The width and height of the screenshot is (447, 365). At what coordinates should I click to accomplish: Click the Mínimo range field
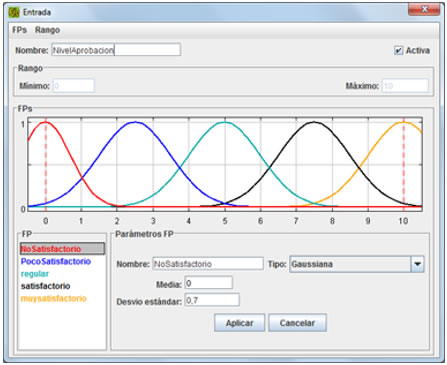74,86
